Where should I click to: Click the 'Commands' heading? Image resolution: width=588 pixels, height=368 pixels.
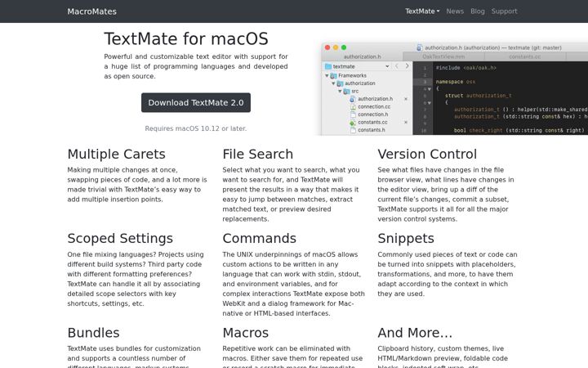click(259, 239)
